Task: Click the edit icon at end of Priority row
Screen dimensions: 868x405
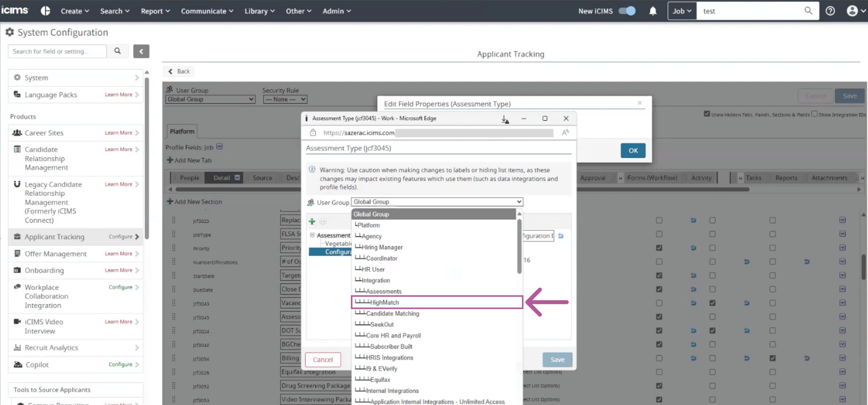Action: (843, 247)
